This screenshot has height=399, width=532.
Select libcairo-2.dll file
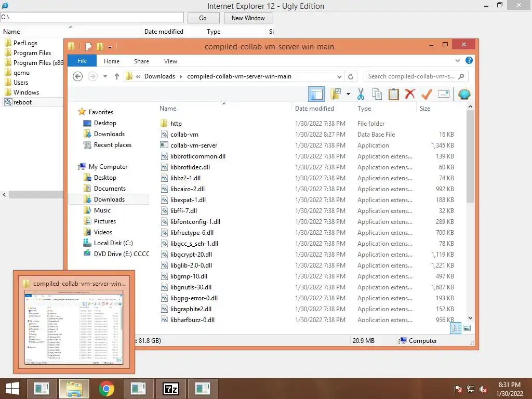pos(187,189)
